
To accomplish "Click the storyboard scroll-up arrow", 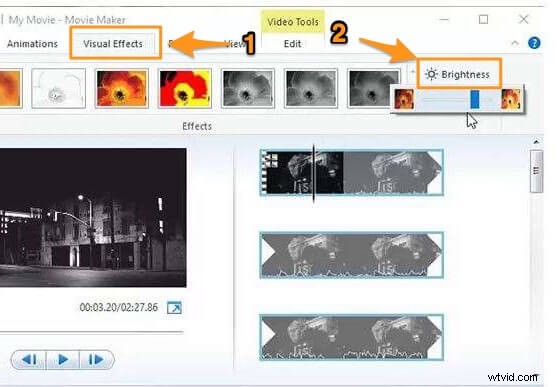I will [x=536, y=142].
